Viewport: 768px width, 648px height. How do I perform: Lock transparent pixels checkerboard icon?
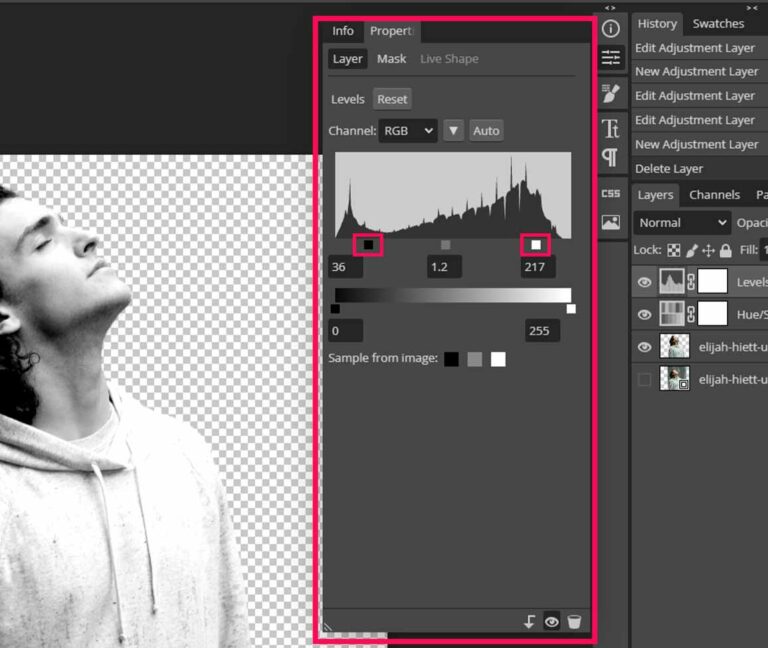point(674,250)
